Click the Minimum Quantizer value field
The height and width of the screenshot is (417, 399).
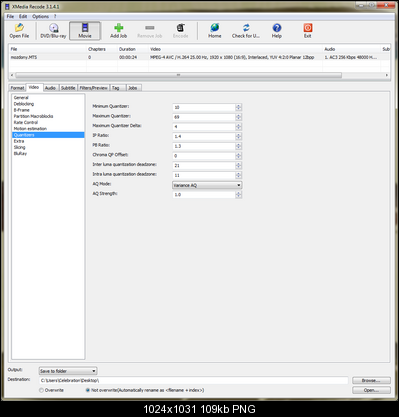204,107
